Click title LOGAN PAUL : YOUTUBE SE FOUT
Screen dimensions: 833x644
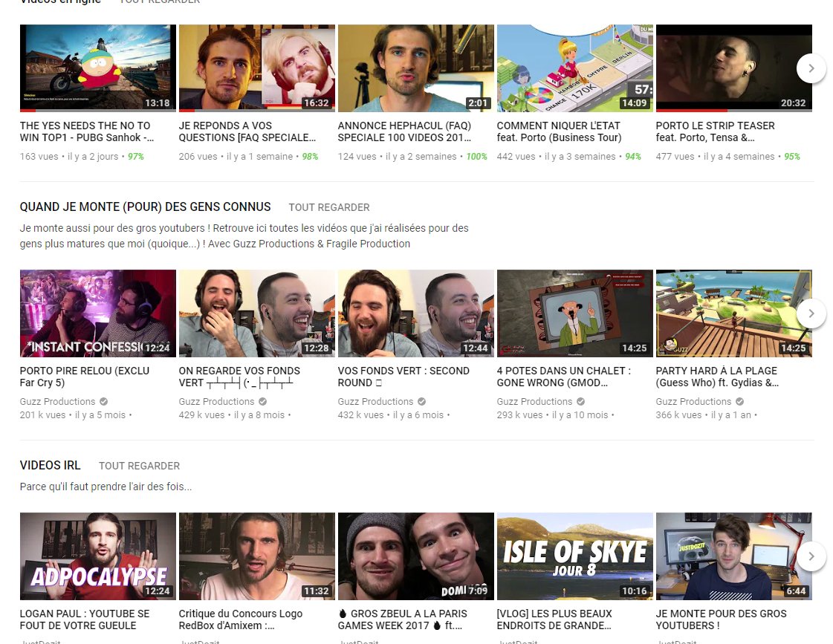85,619
